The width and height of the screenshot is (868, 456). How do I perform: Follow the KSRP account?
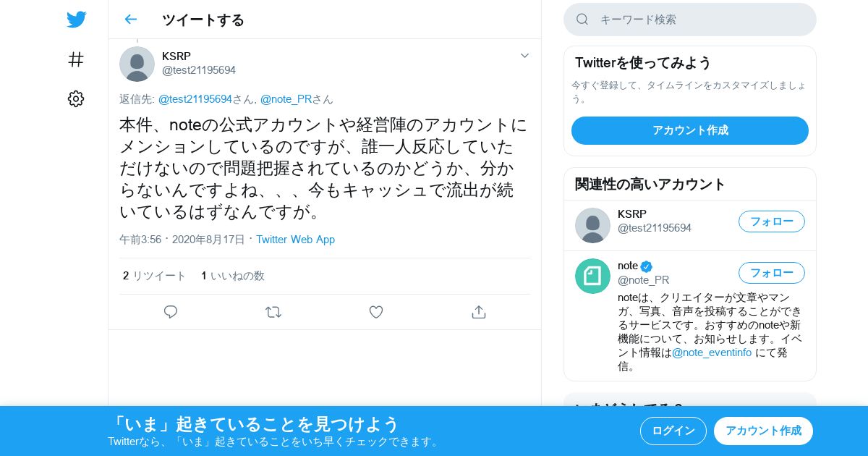pos(771,221)
